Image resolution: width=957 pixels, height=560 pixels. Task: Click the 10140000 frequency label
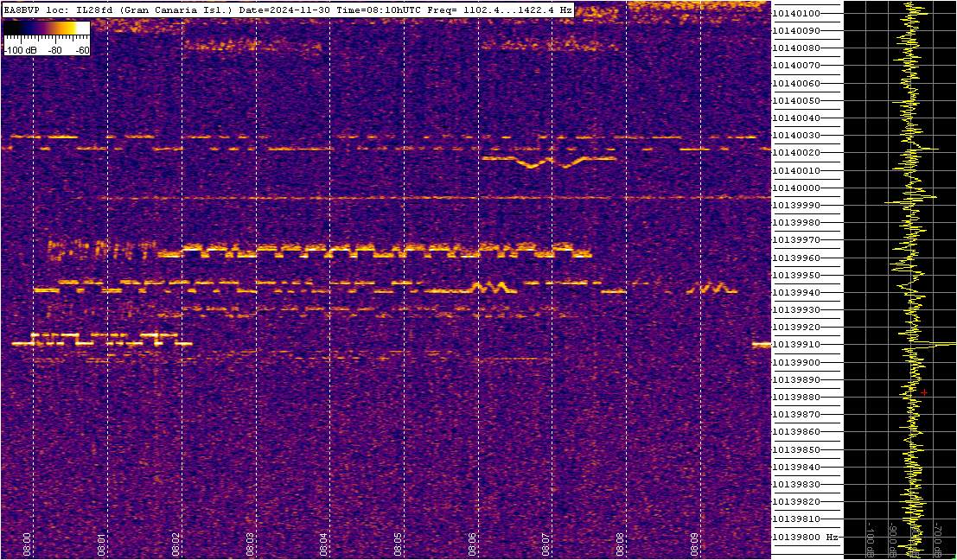click(x=796, y=188)
